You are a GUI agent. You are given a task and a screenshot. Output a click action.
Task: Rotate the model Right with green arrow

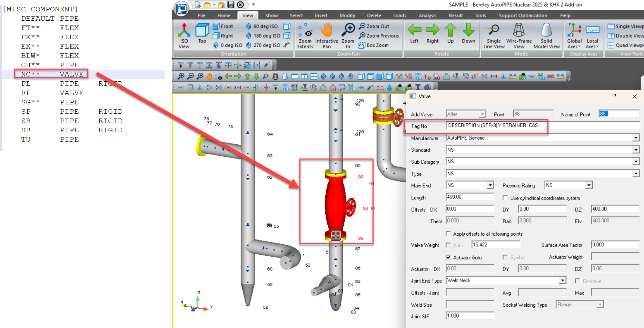pyautogui.click(x=433, y=33)
